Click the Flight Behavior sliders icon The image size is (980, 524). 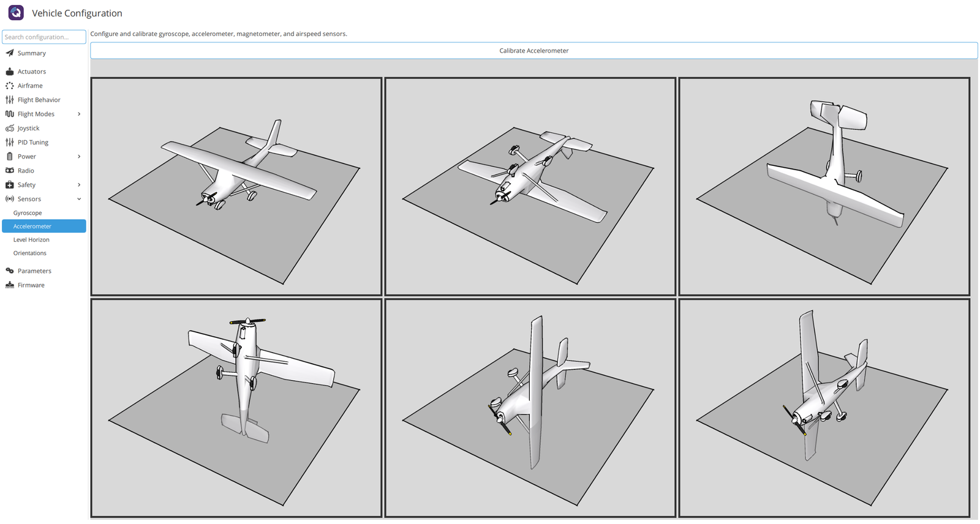[x=10, y=100]
